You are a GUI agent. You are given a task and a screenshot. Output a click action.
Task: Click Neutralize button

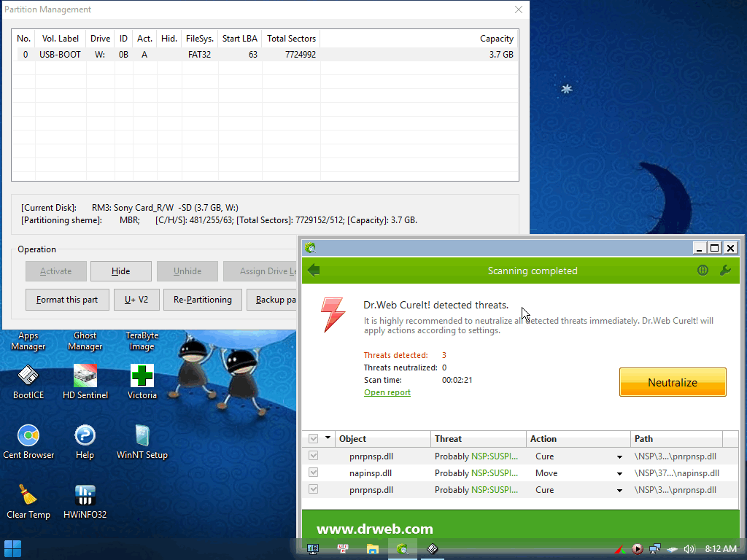[672, 382]
